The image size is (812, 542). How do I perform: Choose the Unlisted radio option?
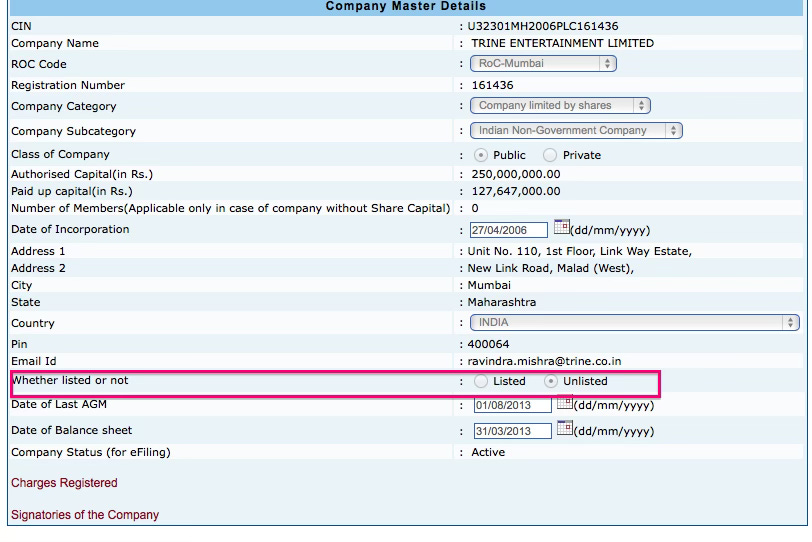point(550,381)
